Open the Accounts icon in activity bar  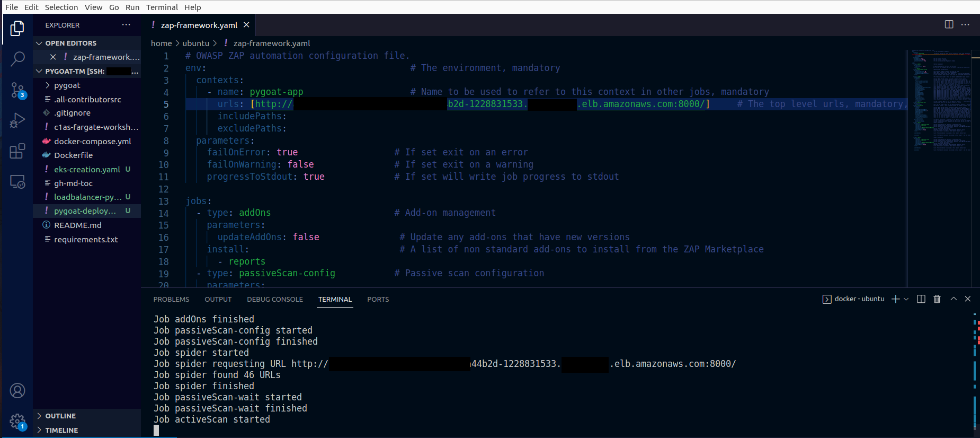pos(17,391)
